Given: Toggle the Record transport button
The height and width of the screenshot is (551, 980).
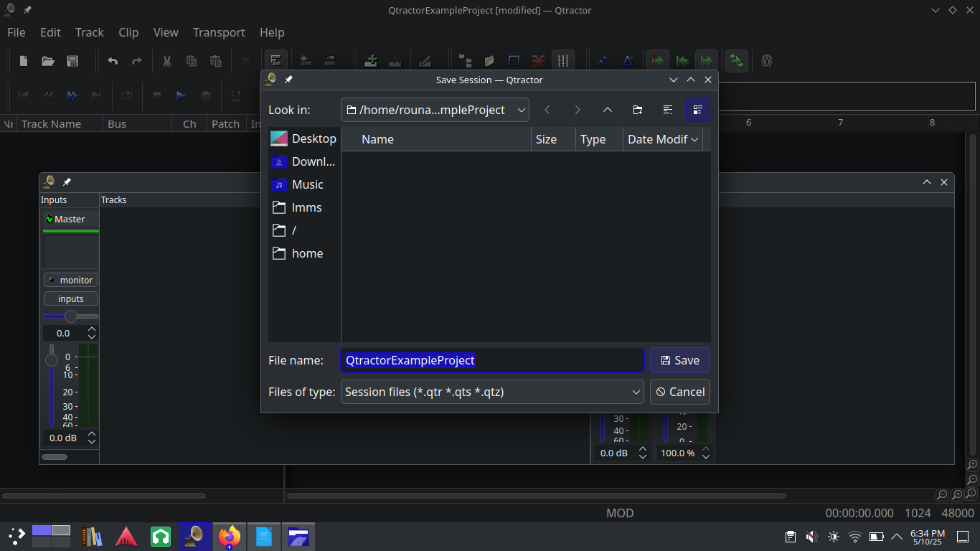Looking at the screenshot, I should (x=205, y=95).
